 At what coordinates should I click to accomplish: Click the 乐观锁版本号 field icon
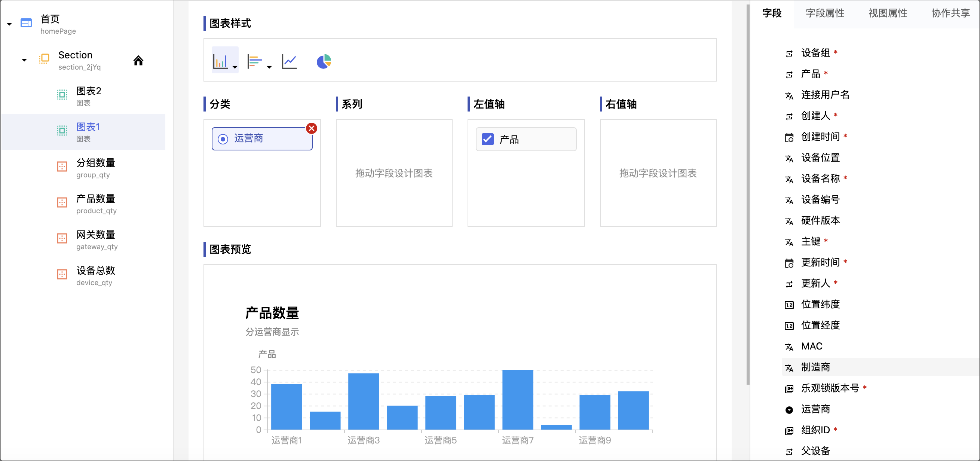coord(789,389)
